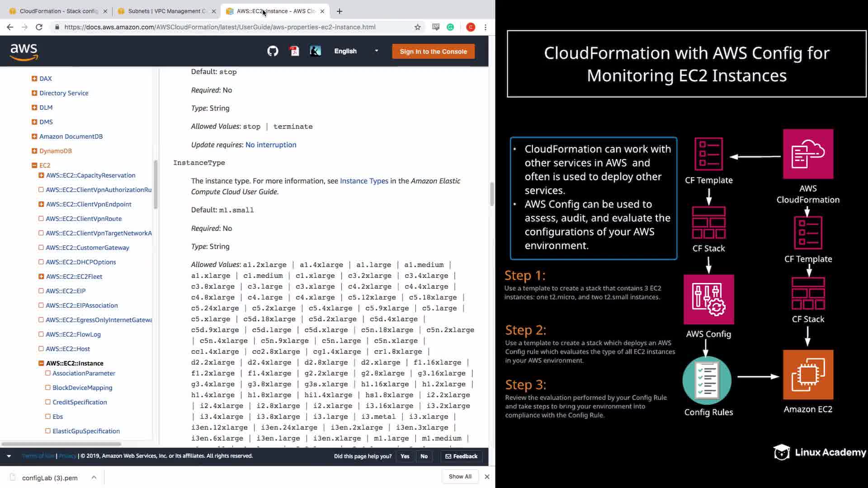Click Sign In to the Console button
The height and width of the screenshot is (488, 868).
point(433,52)
